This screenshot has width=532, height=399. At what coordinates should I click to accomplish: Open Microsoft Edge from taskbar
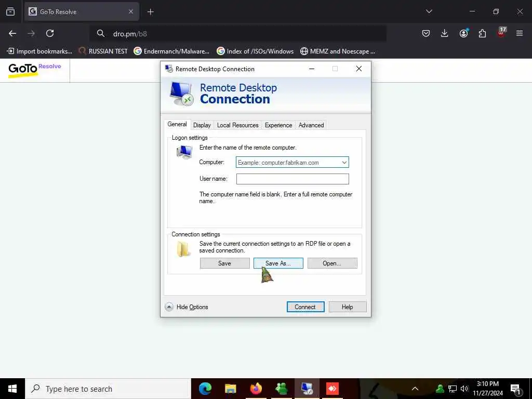coord(205,389)
